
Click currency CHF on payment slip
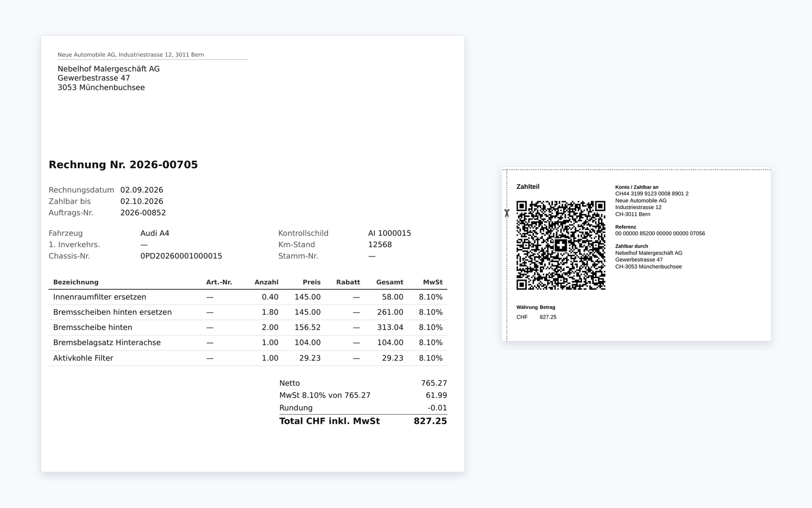(x=522, y=317)
